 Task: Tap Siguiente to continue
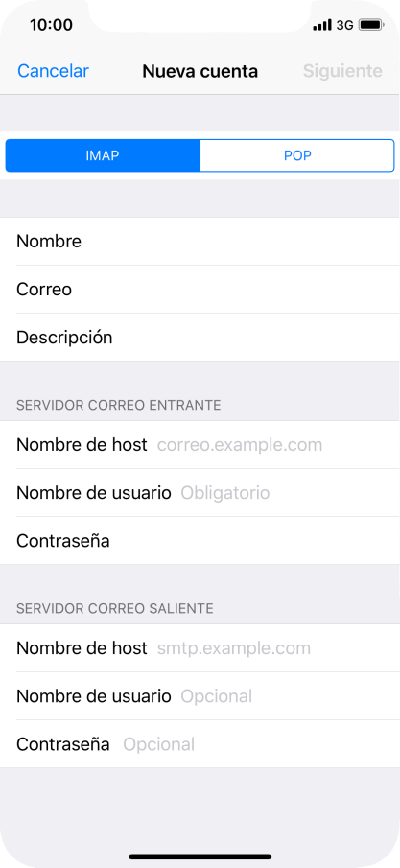(342, 71)
